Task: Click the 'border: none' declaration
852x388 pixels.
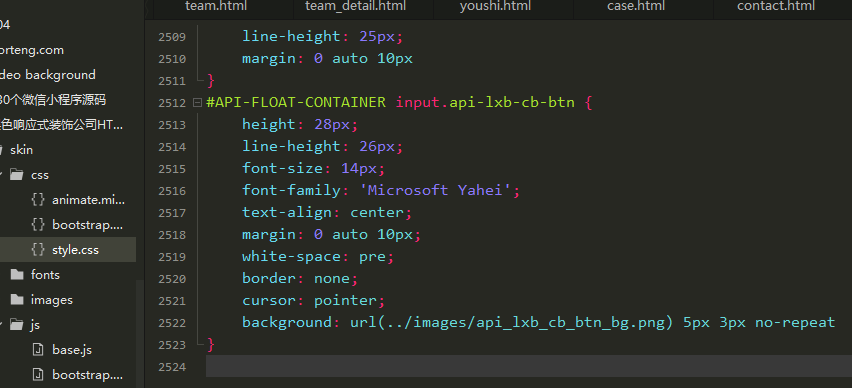Action: (300, 278)
